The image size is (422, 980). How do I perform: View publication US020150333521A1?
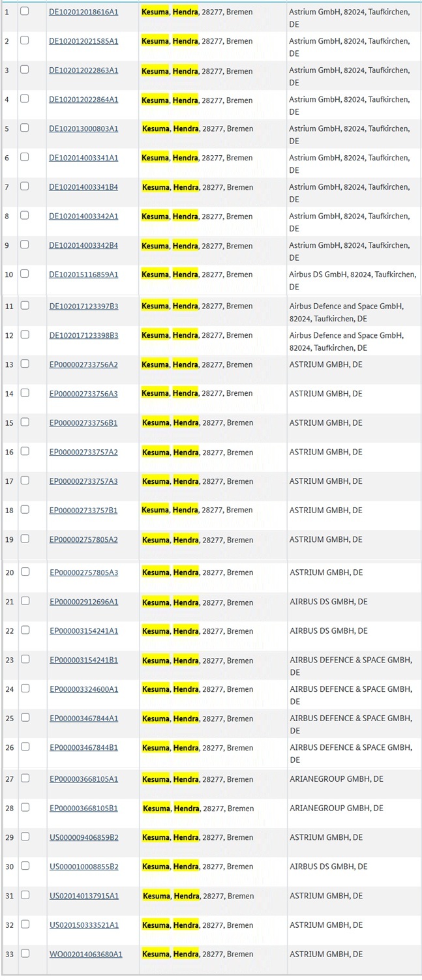[x=84, y=925]
